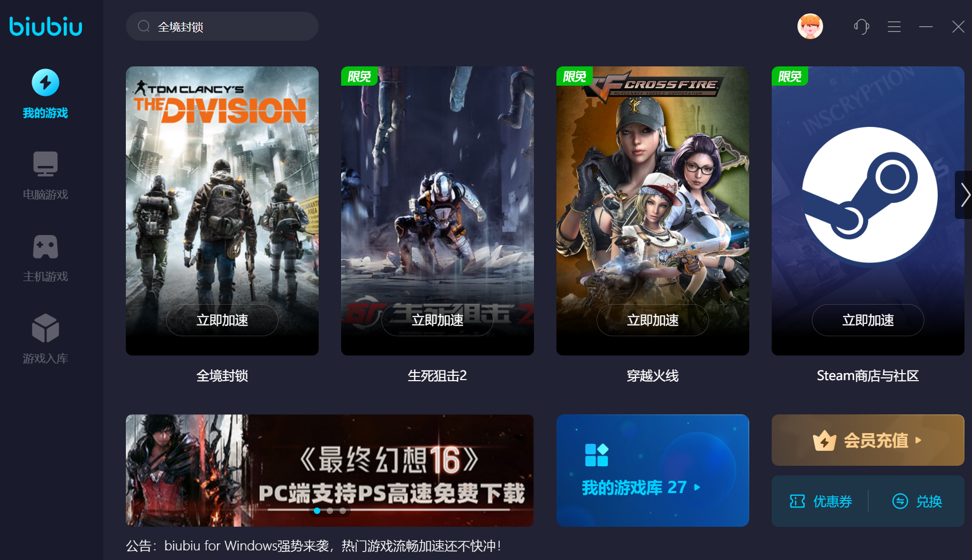This screenshot has height=560, width=972.
Task: Click the biubiu logo
Action: (46, 26)
